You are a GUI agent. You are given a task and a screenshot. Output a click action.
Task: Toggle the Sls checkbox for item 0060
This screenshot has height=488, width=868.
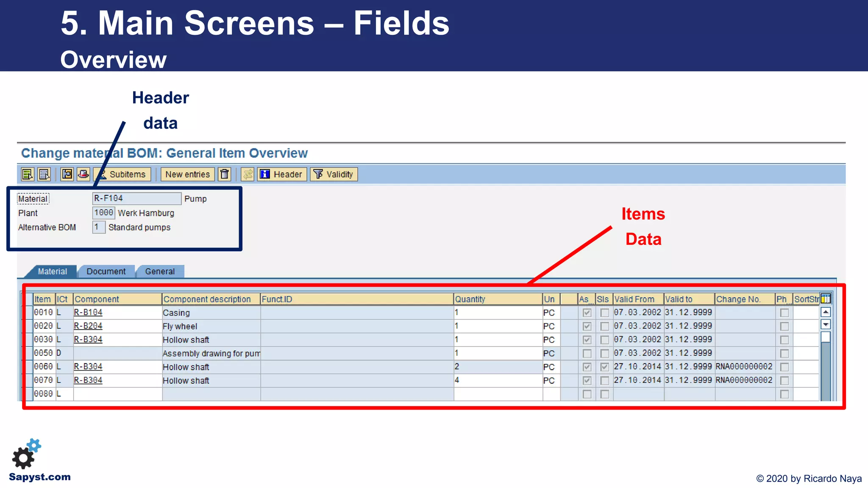coord(604,367)
